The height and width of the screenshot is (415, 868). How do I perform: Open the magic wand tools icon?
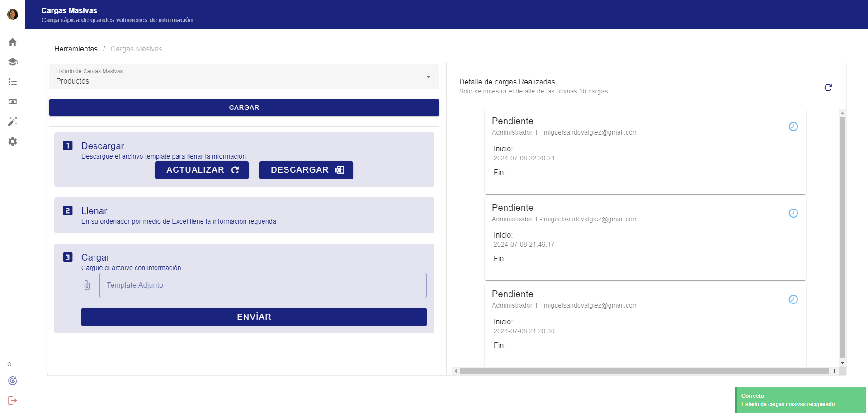[x=13, y=121]
